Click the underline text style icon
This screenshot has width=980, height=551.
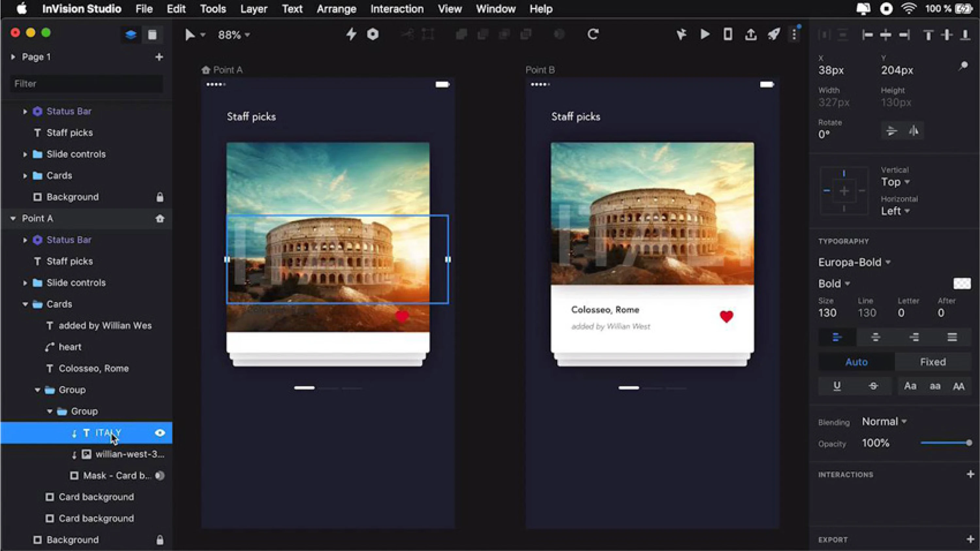pos(837,386)
